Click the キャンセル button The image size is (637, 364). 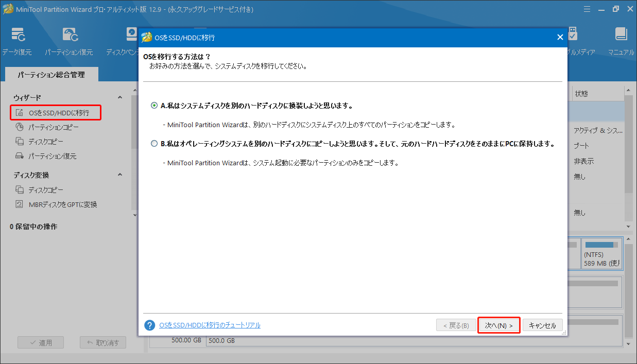[x=543, y=325]
